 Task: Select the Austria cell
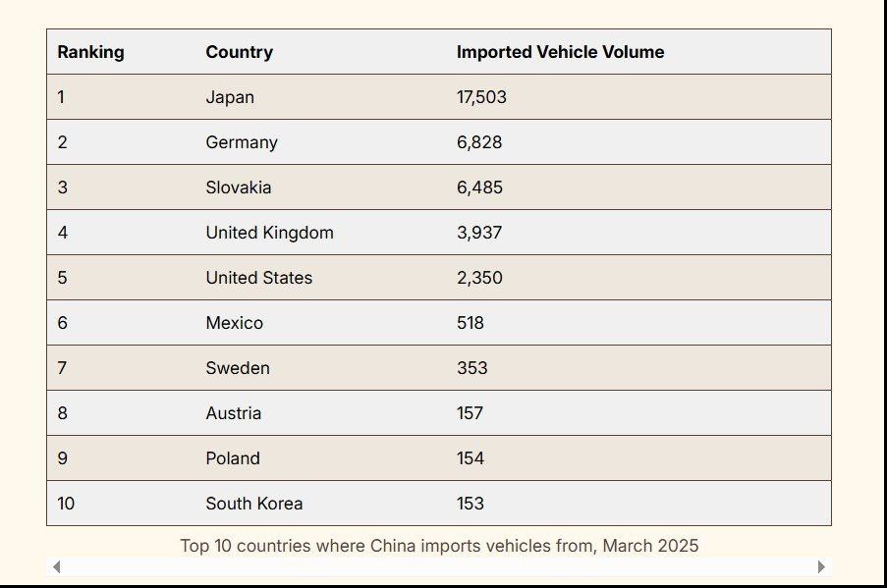point(234,413)
